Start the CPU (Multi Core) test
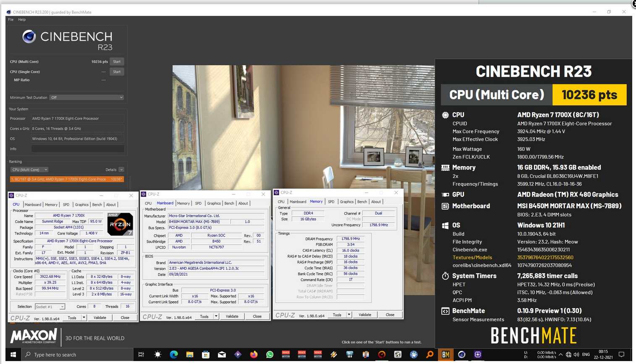 coord(117,62)
